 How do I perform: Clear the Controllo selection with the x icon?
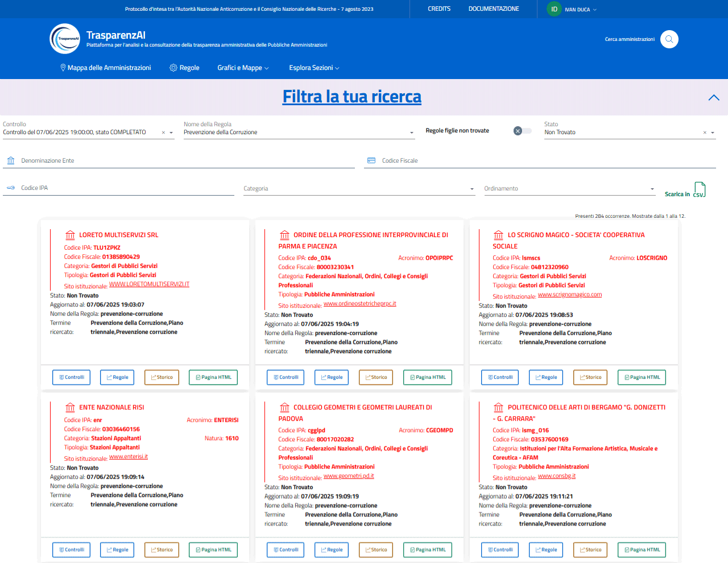(x=163, y=133)
